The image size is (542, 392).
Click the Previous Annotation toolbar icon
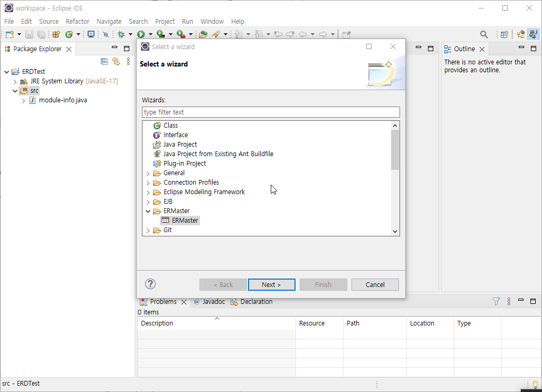(x=259, y=34)
